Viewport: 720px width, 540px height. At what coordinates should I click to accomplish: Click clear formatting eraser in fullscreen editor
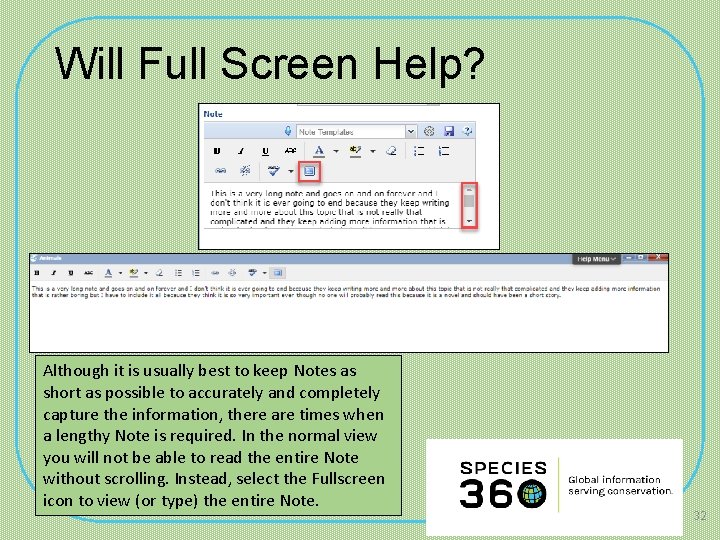click(159, 273)
